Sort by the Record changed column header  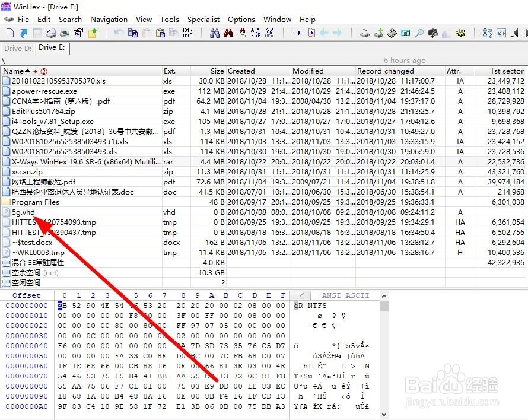point(400,71)
